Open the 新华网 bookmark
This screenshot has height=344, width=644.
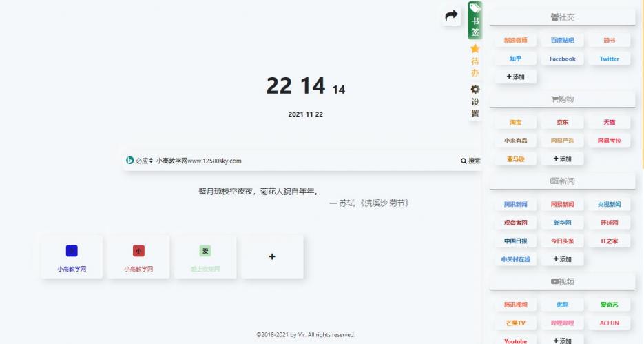coord(562,223)
